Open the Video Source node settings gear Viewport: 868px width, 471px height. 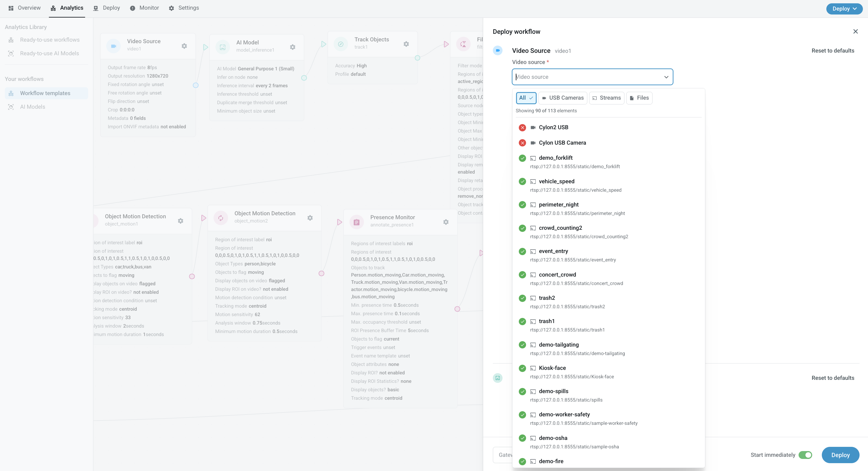(x=184, y=46)
